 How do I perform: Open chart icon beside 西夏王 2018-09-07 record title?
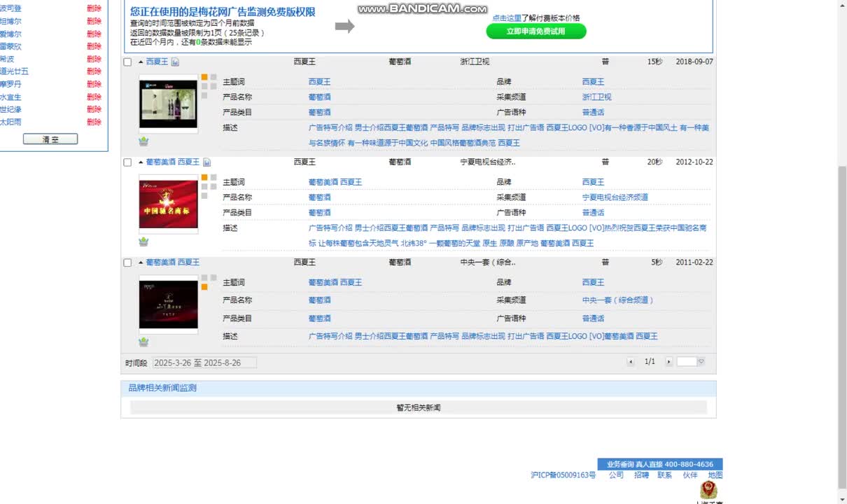pos(175,62)
